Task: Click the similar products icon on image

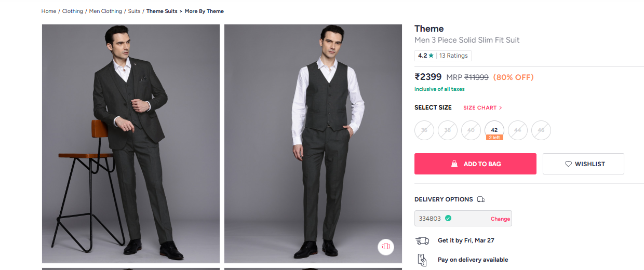Action: click(x=385, y=246)
